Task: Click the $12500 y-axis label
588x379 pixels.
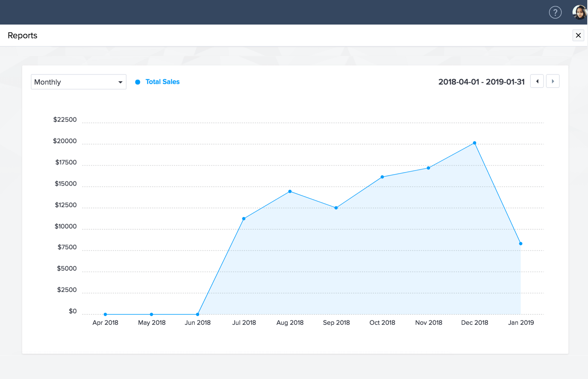Action: pyautogui.click(x=65, y=205)
